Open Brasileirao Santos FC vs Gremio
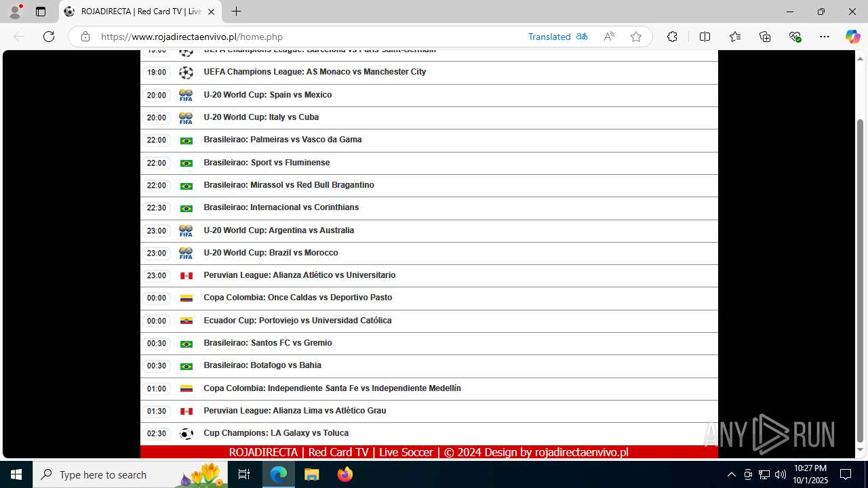This screenshot has height=488, width=868. click(x=268, y=343)
